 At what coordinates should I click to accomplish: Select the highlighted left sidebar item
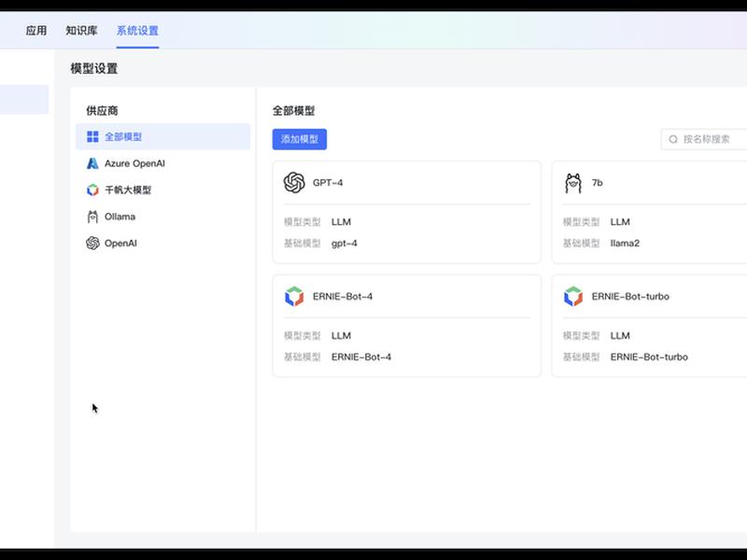pyautogui.click(x=24, y=100)
